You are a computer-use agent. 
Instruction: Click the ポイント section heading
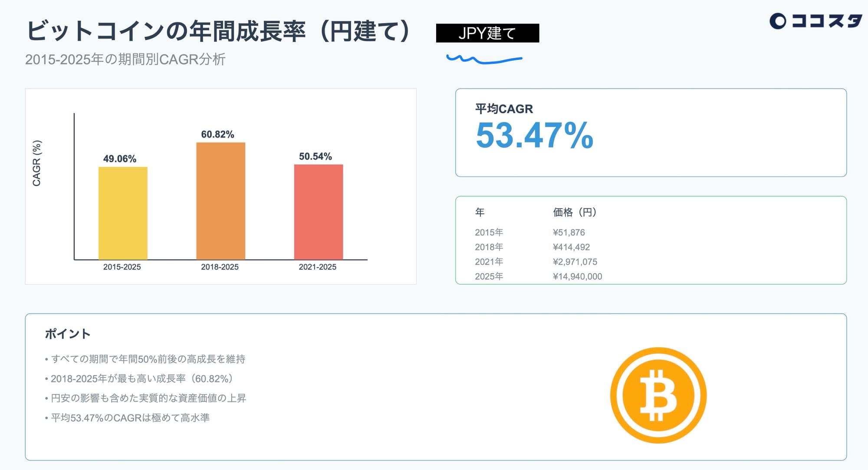pos(68,334)
